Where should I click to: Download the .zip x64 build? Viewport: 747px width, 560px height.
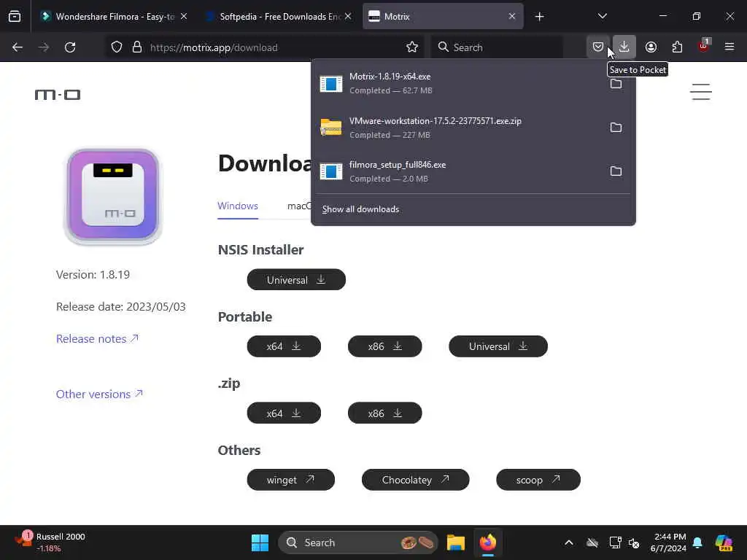(x=284, y=413)
